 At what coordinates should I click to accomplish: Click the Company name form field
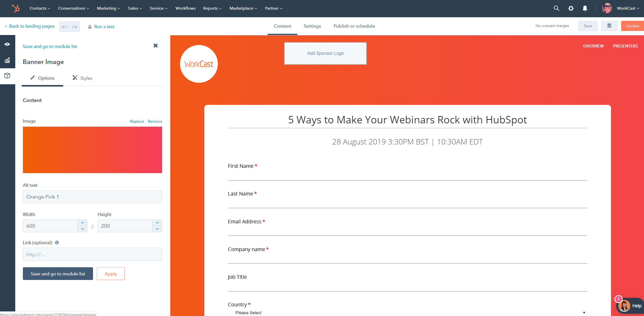click(x=407, y=258)
